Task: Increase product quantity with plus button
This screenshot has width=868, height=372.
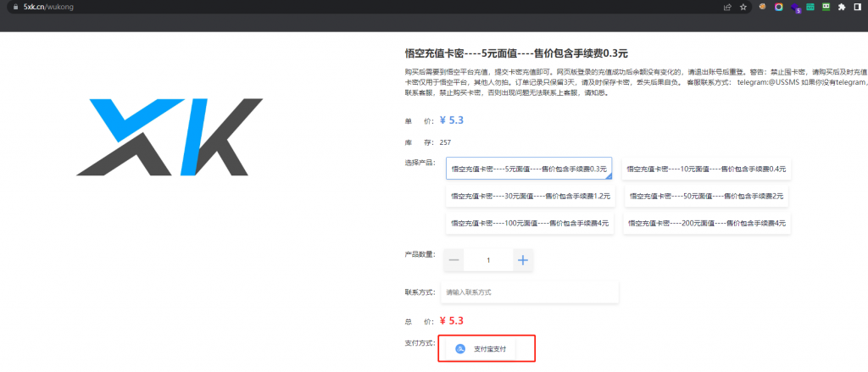Action: click(522, 260)
